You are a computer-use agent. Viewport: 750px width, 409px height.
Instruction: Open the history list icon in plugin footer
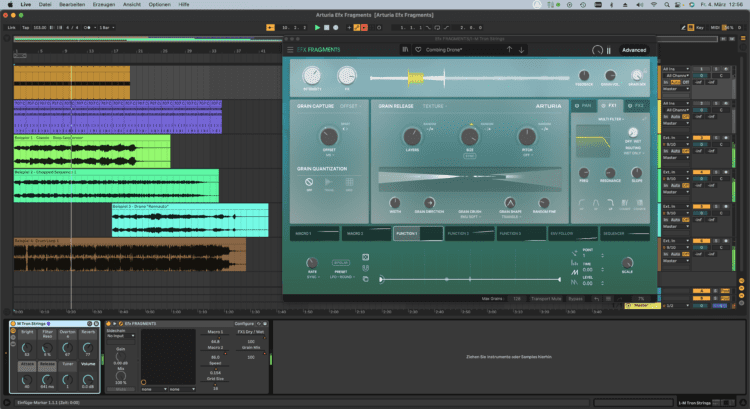(x=608, y=299)
